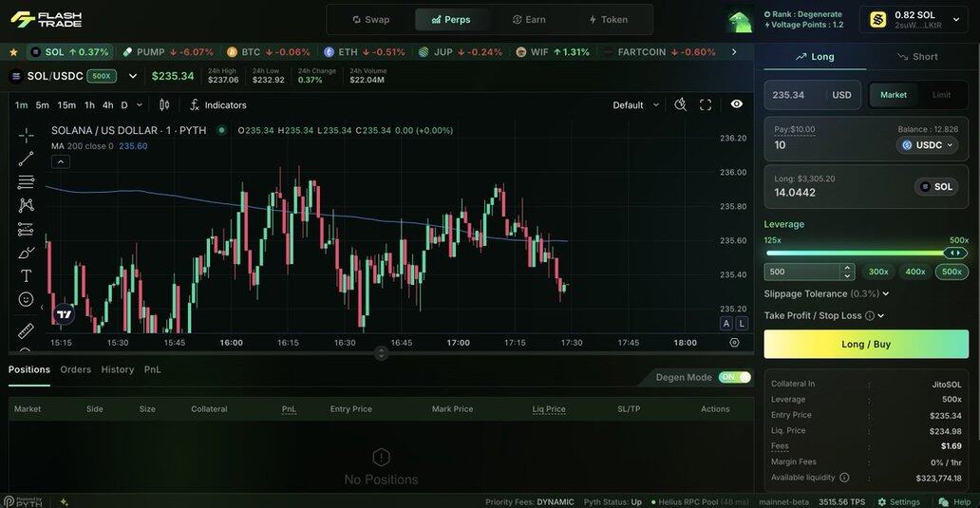980x508 pixels.
Task: Collapse the chart panel divider handle
Action: click(381, 353)
